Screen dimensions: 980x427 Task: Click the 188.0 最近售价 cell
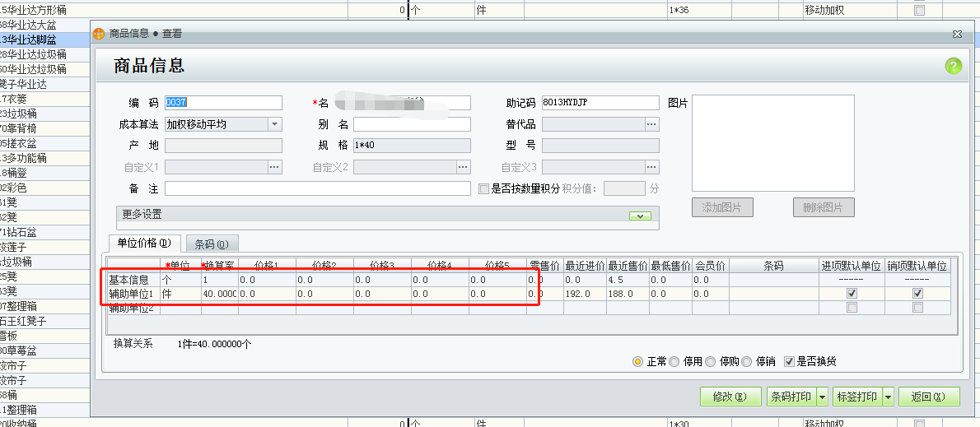628,294
